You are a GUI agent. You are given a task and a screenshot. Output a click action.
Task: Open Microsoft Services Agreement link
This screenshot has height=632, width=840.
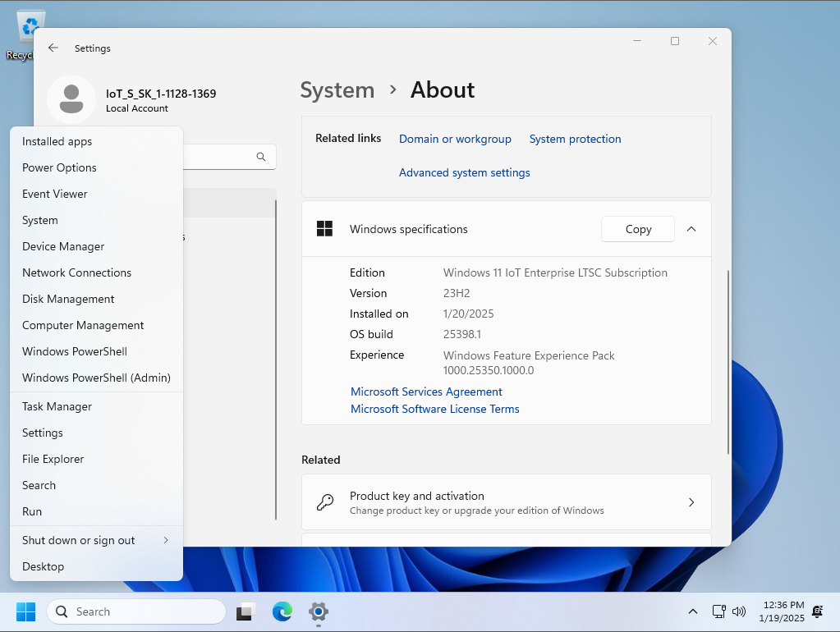[426, 392]
